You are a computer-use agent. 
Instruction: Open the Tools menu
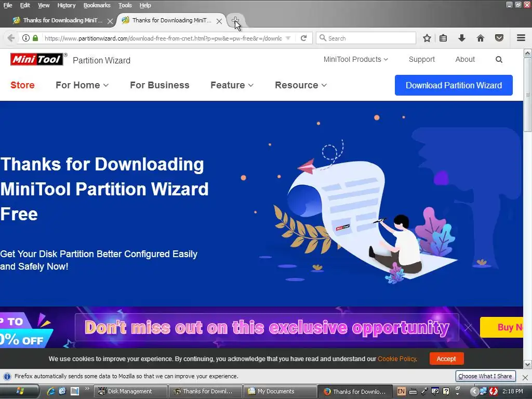point(125,5)
